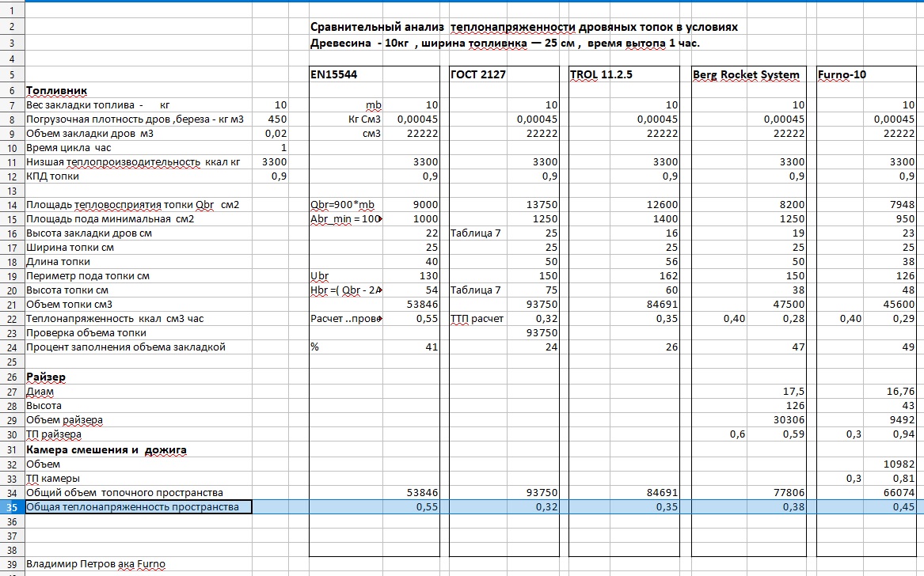Click the "Общая теплонапряженность пространства" cell
The height and width of the screenshot is (576, 924).
[x=132, y=507]
